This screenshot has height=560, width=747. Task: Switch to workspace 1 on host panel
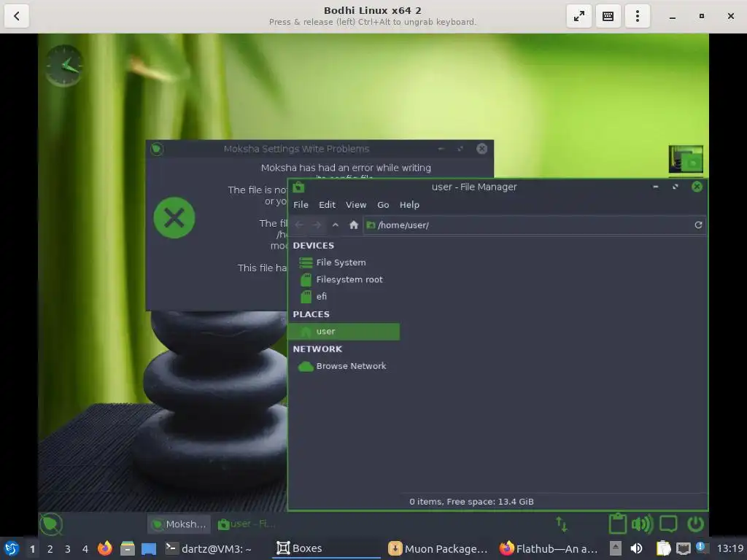tap(32, 549)
